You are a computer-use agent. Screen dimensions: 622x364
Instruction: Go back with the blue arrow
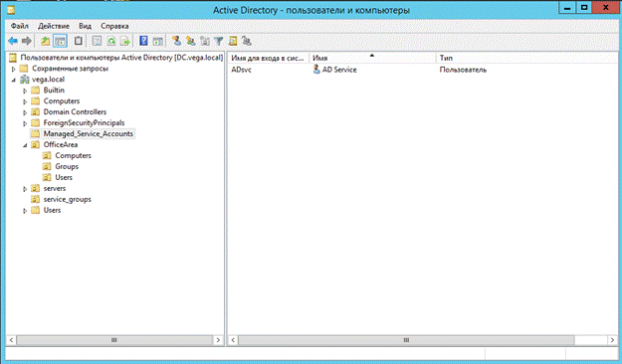[13, 41]
